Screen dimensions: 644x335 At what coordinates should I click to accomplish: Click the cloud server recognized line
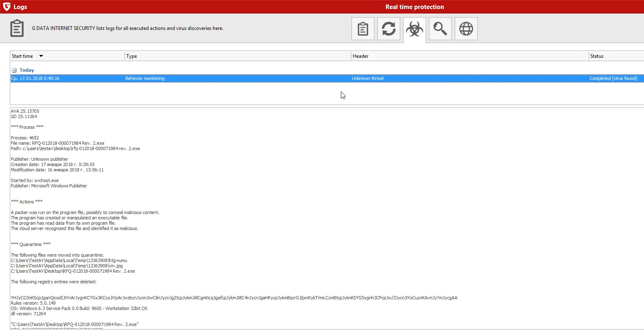point(75,228)
